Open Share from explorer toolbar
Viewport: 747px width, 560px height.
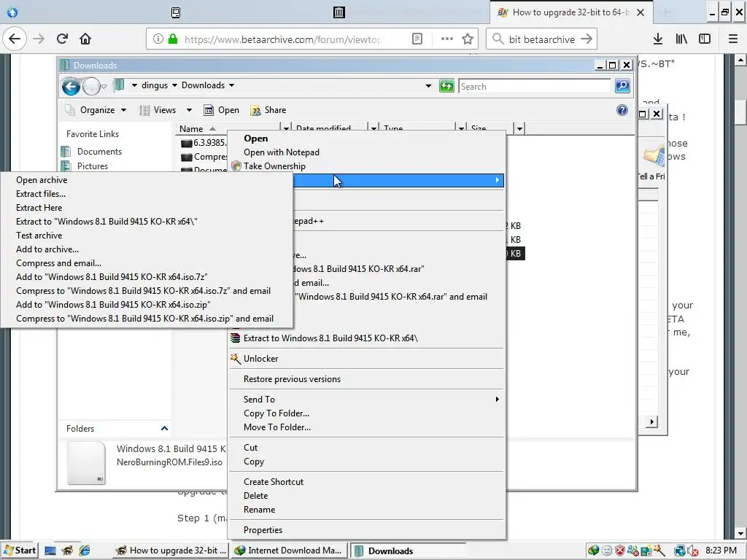(x=268, y=111)
